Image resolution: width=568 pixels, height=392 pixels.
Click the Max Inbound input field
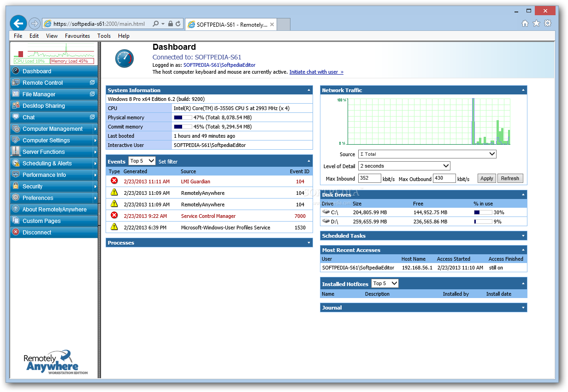click(x=369, y=178)
